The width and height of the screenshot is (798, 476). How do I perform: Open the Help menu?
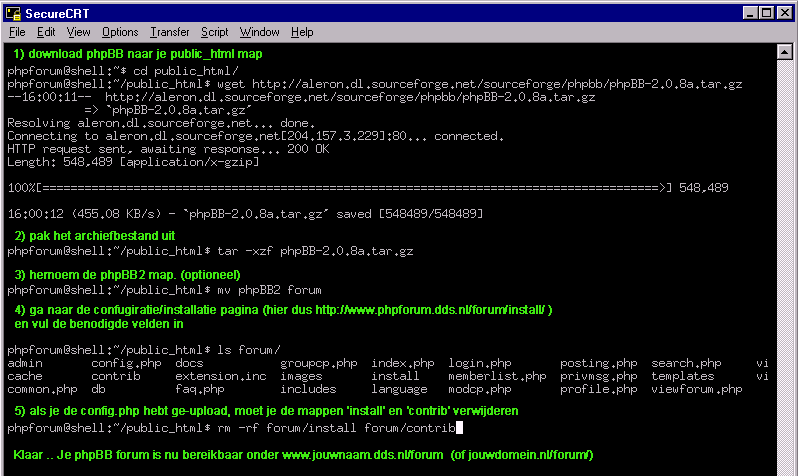tap(302, 33)
